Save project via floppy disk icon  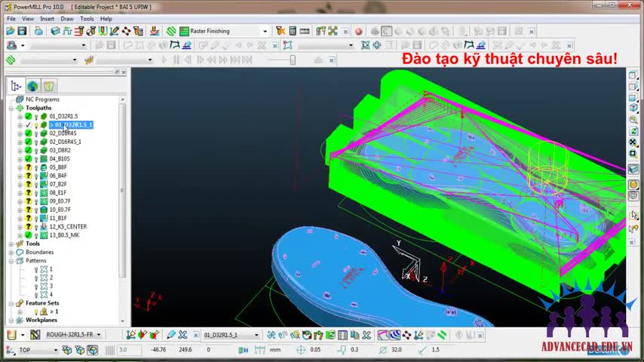tap(22, 31)
